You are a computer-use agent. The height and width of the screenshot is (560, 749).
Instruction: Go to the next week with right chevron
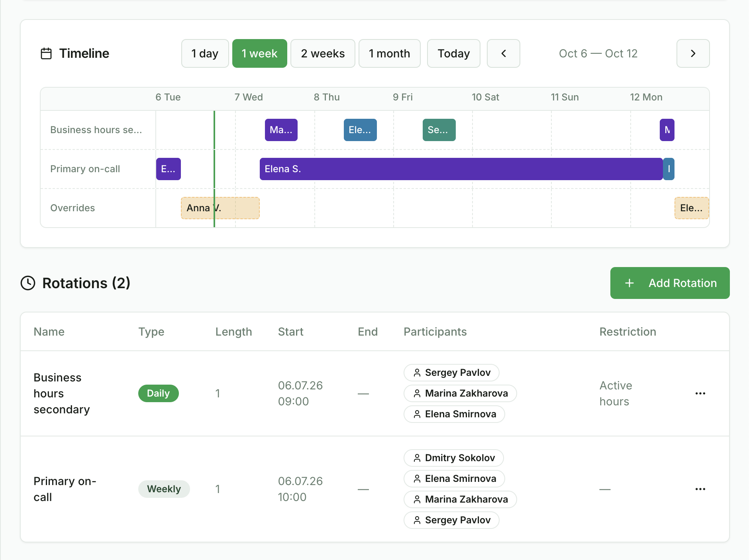pyautogui.click(x=693, y=53)
